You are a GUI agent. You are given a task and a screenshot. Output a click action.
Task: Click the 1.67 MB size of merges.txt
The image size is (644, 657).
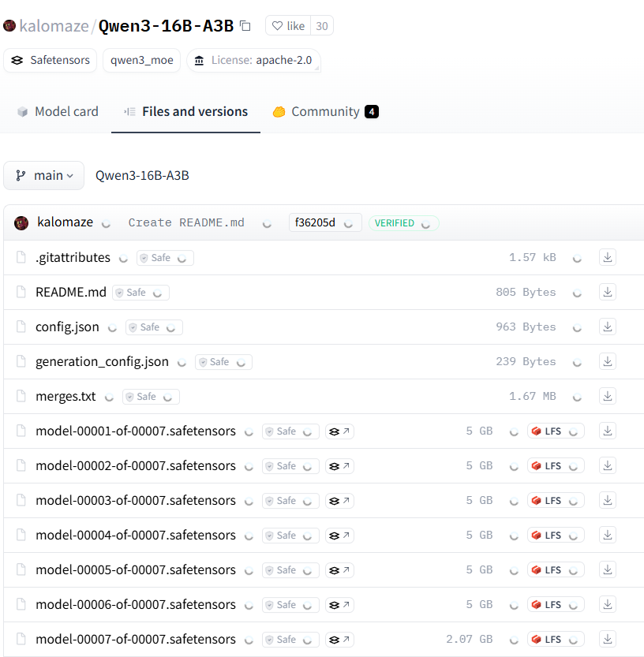coord(533,397)
